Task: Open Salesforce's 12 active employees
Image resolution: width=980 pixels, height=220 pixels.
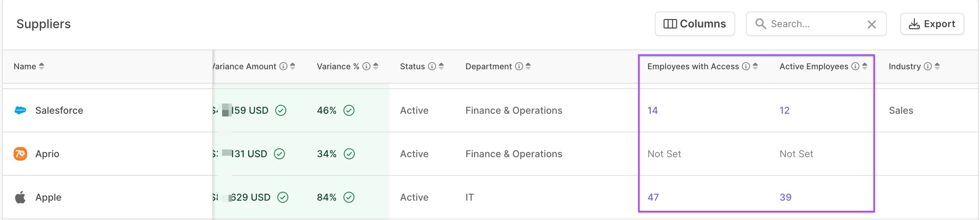Action: coord(784,110)
